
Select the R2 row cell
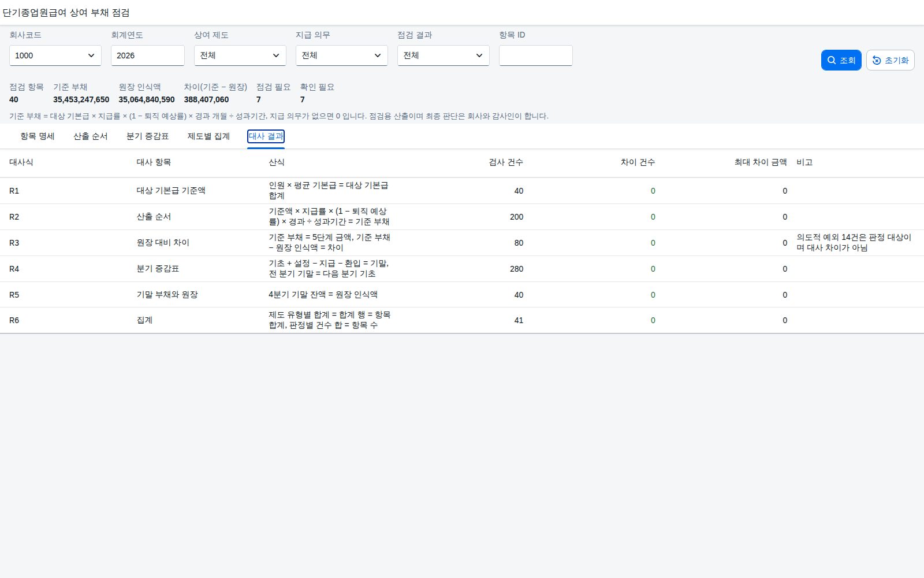(x=14, y=217)
